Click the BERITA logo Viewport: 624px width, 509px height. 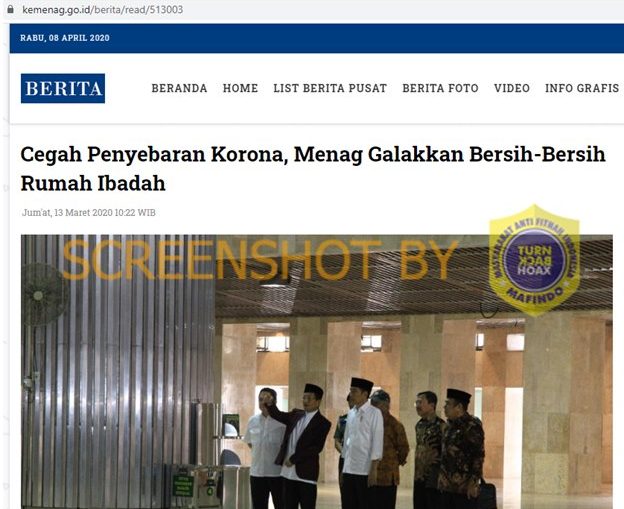(x=63, y=88)
